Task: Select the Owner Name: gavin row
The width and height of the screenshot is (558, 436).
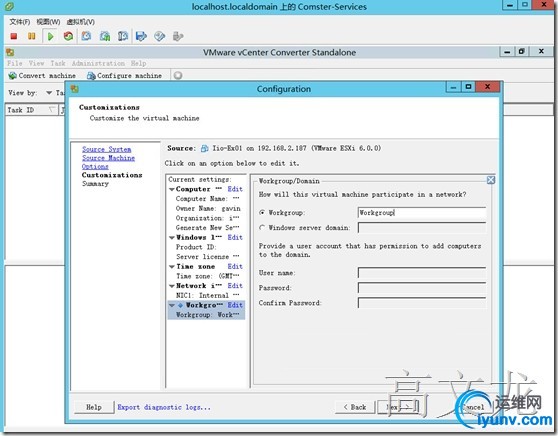Action: pyautogui.click(x=208, y=209)
